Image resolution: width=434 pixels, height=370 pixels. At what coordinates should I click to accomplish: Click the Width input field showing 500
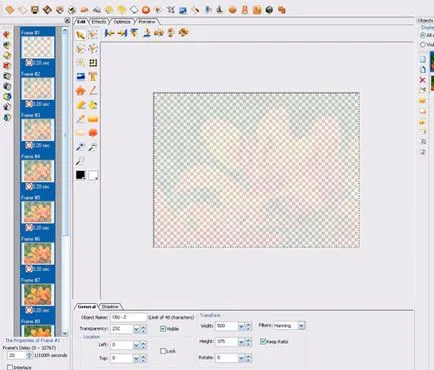[x=227, y=326]
